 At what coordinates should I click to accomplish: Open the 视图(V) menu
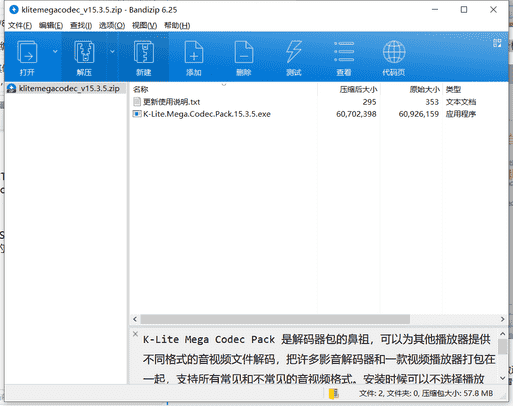click(144, 26)
